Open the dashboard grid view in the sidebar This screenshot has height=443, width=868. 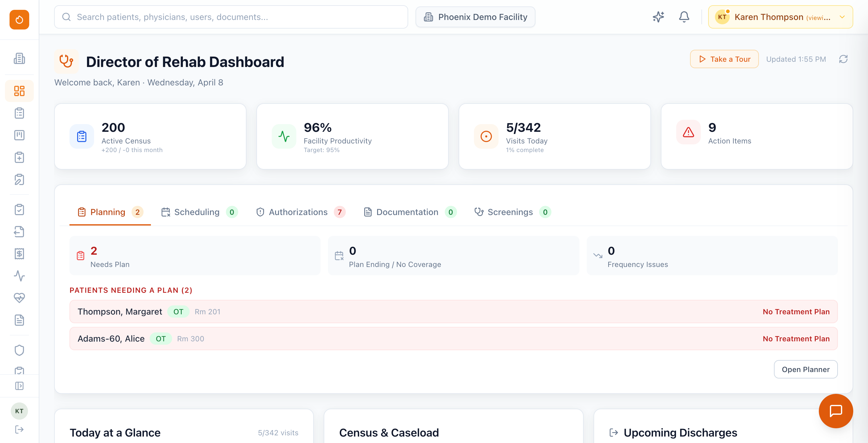[19, 91]
